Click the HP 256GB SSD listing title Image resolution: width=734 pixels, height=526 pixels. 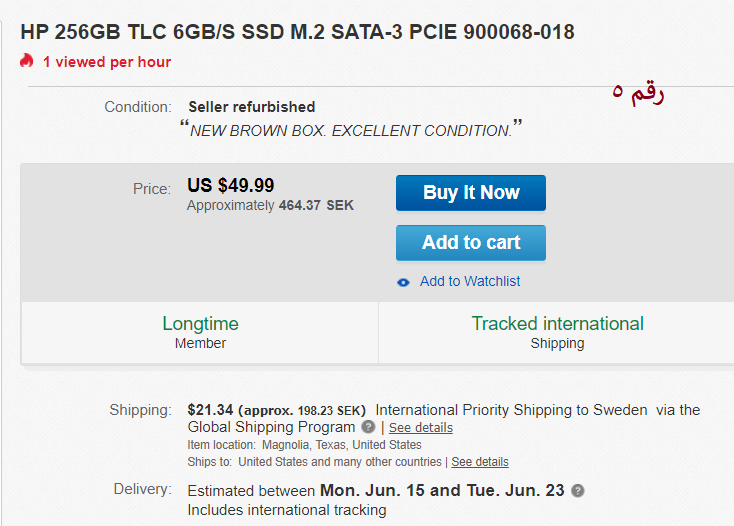pos(297,32)
